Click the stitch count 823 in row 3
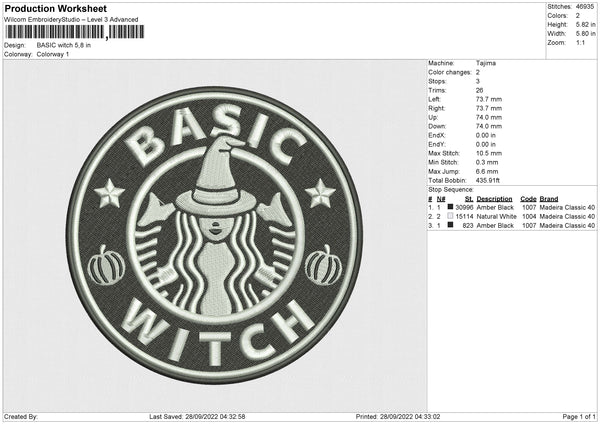 468,226
